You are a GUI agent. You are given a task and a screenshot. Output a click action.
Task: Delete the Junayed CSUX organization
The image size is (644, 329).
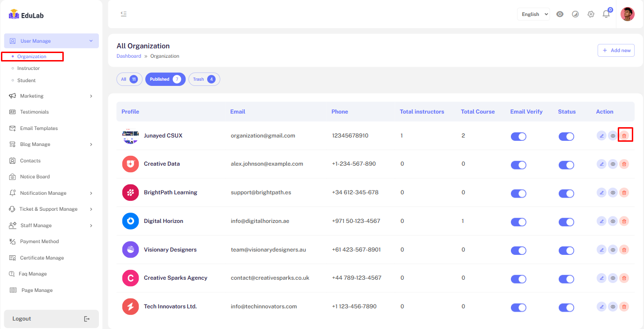(x=624, y=136)
